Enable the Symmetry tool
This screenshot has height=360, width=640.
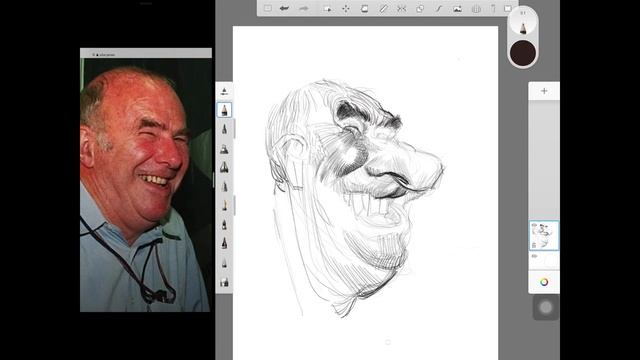click(x=402, y=8)
